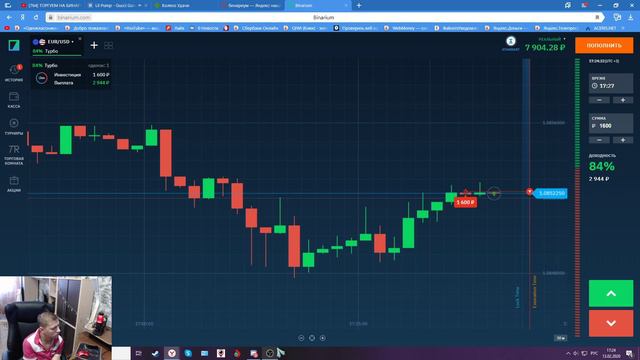640x360 pixels.
Task: Switch to the multi-chart grid layout icon
Action: 109,45
